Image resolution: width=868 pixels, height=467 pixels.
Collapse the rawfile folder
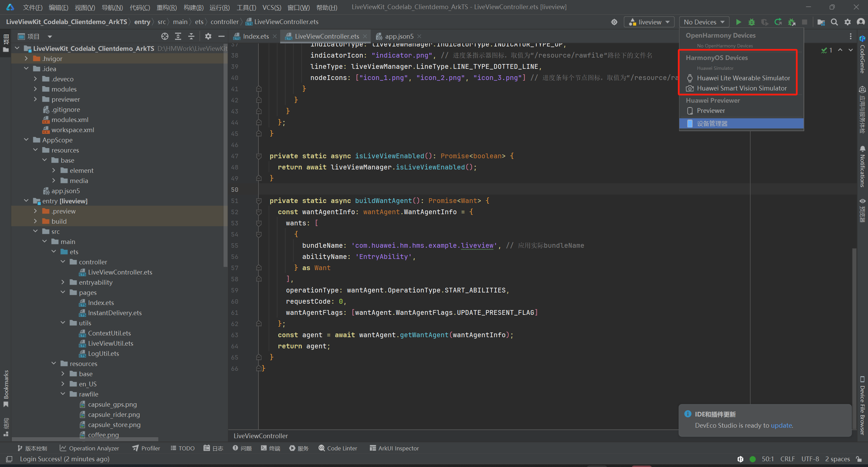point(63,394)
